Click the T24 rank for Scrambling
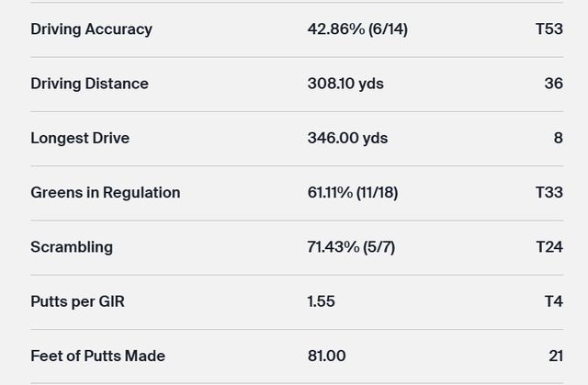 click(x=548, y=247)
